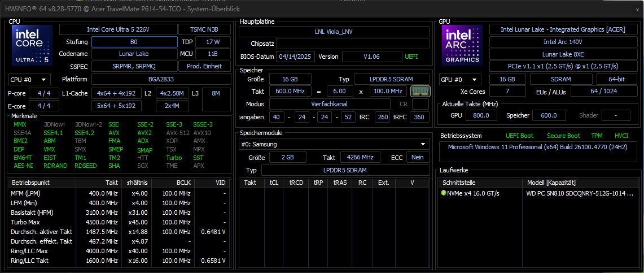Viewport: 644px width, 273px height.
Task: Click the Schnittstelle column header
Action: click(480, 183)
